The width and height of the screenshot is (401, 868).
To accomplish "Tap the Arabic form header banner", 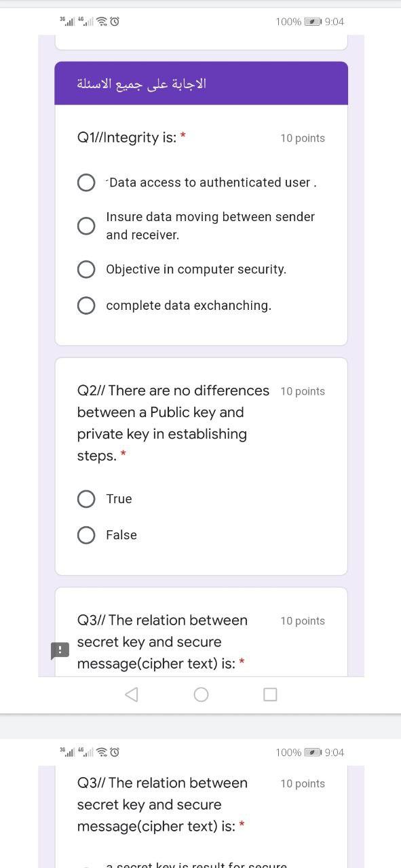I will pos(201,82).
